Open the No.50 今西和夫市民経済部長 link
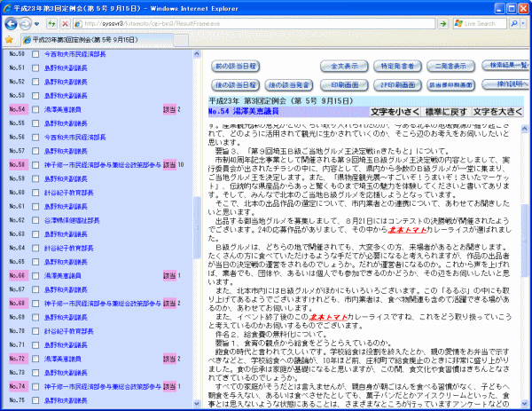The width and height of the screenshot is (532, 411). 75,54
